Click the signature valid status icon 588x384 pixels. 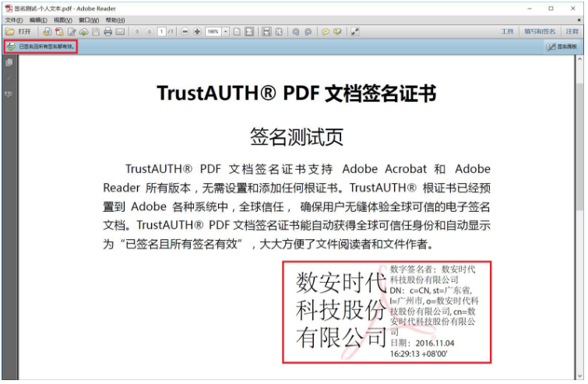(11, 47)
